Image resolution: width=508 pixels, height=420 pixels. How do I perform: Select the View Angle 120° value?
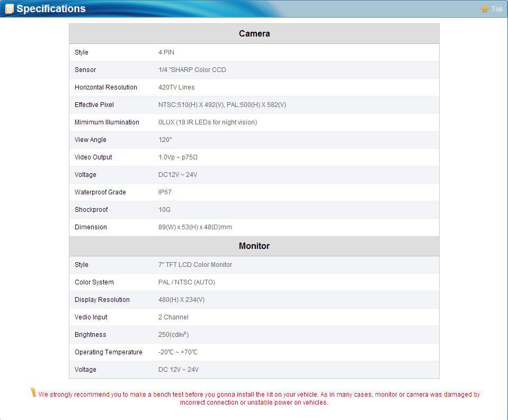coord(165,140)
